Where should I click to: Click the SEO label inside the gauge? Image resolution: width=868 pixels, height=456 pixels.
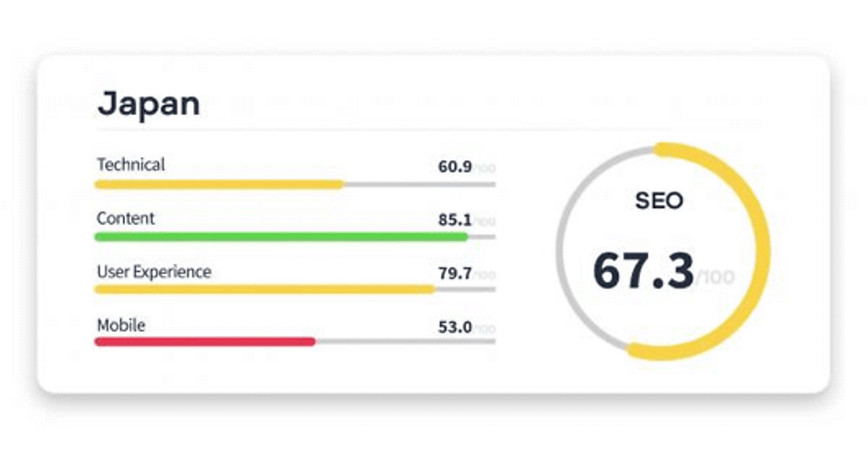pos(659,201)
